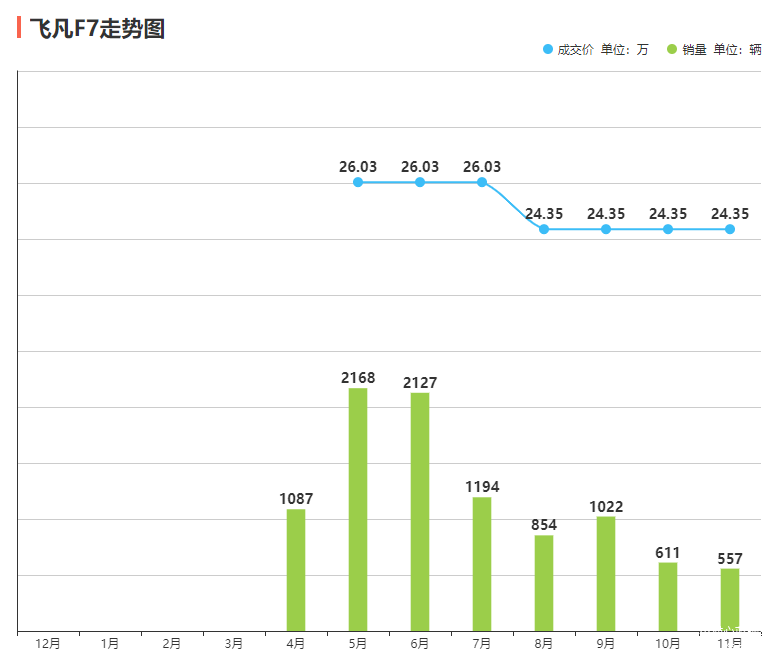Select the 854 sales bar for 8月
This screenshot has height=662, width=776.
pos(544,583)
